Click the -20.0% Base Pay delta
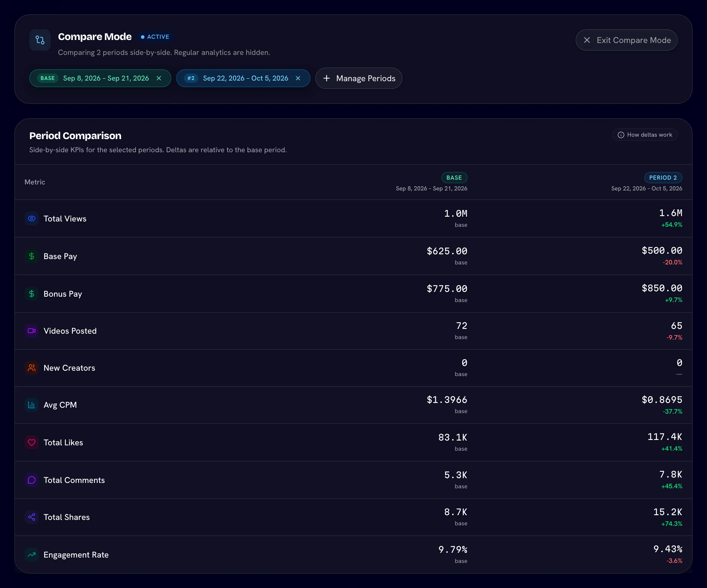Viewport: 707px width, 588px height. coord(672,262)
